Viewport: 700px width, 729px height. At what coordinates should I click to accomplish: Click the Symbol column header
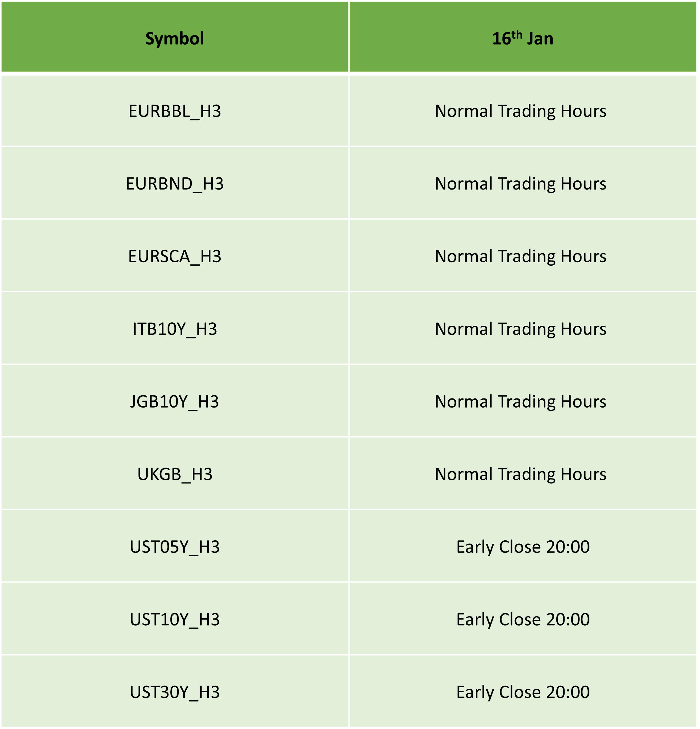[175, 37]
